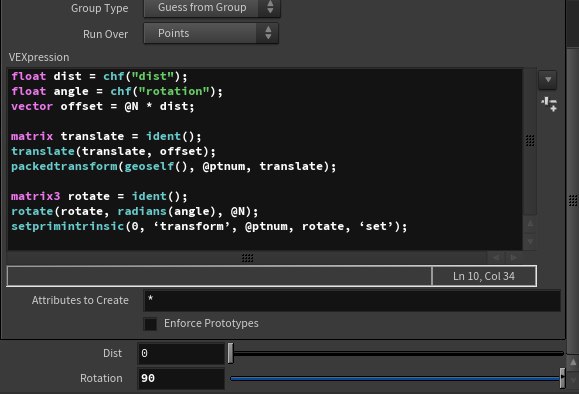Click the editor bottom resize grip
This screenshot has width=579, height=394.
pos(247,258)
